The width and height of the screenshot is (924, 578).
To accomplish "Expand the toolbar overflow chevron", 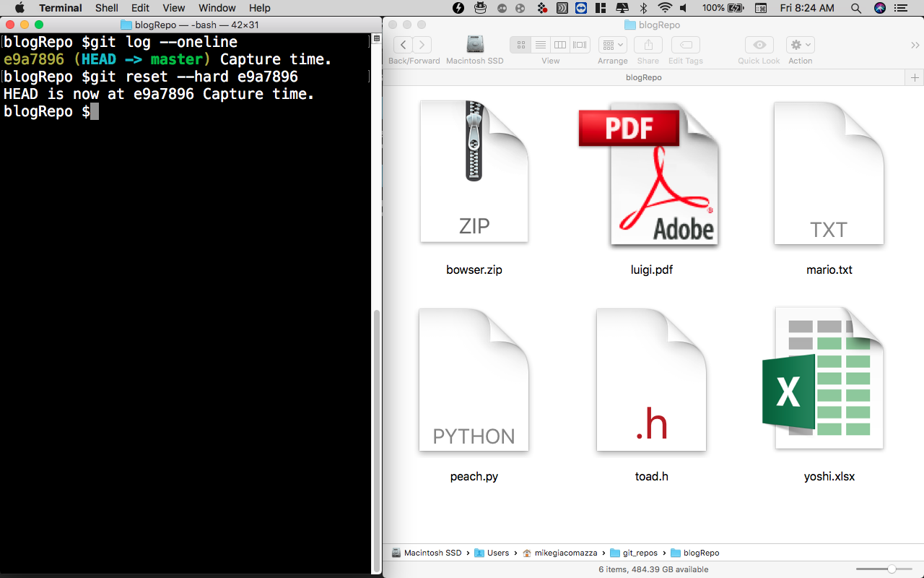I will pyautogui.click(x=915, y=45).
